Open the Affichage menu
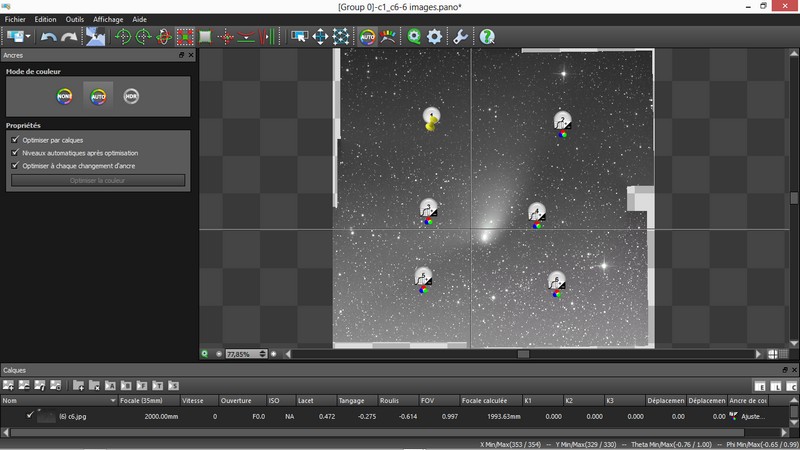The height and width of the screenshot is (450, 800). 108,19
